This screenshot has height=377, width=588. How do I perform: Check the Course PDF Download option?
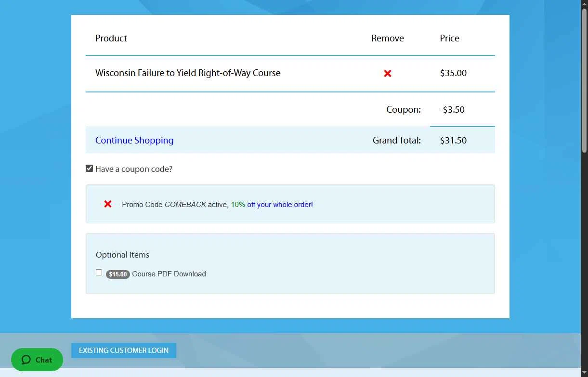99,273
